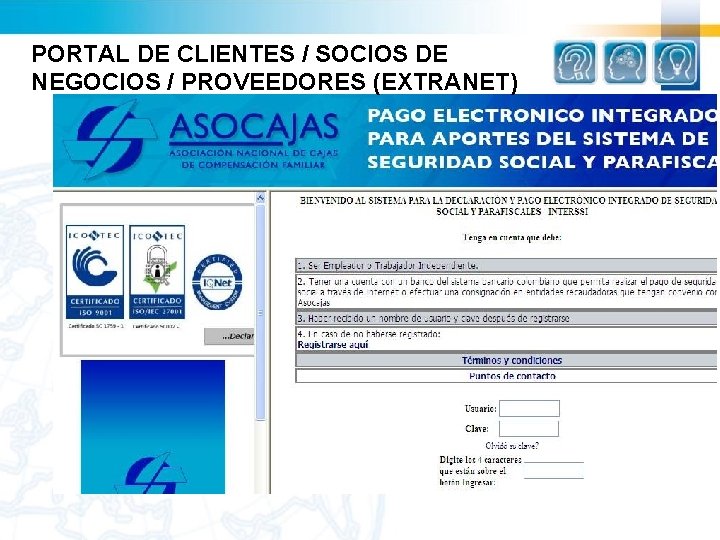Click the gears head icon
This screenshot has width=720, height=540.
(x=624, y=62)
